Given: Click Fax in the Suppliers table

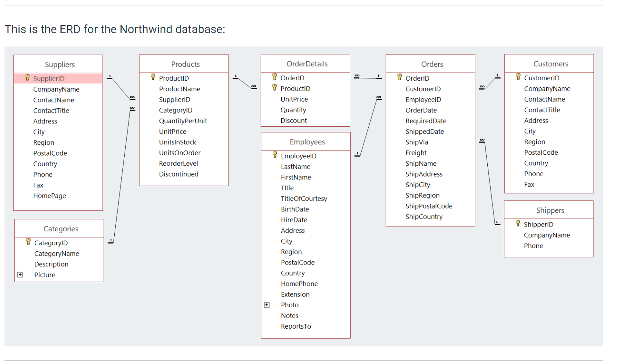Looking at the screenshot, I should pos(38,185).
